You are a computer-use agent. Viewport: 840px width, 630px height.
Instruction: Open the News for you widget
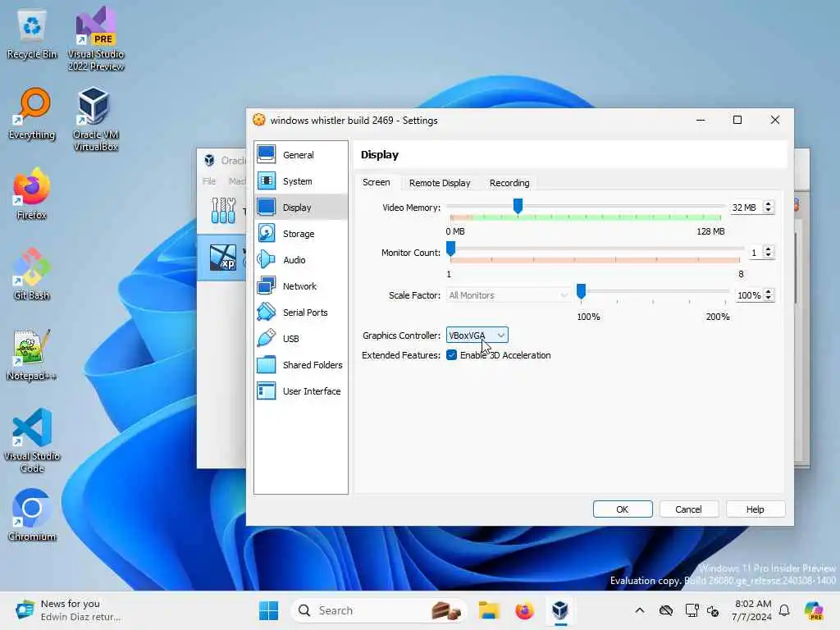click(x=69, y=610)
